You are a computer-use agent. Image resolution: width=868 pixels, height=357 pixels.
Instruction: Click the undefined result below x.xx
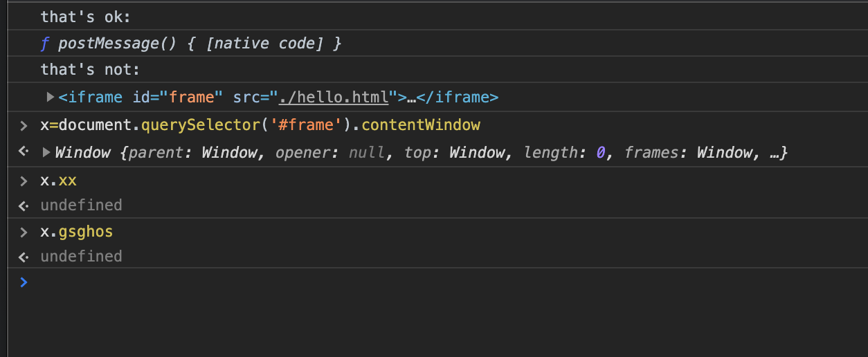coord(81,205)
